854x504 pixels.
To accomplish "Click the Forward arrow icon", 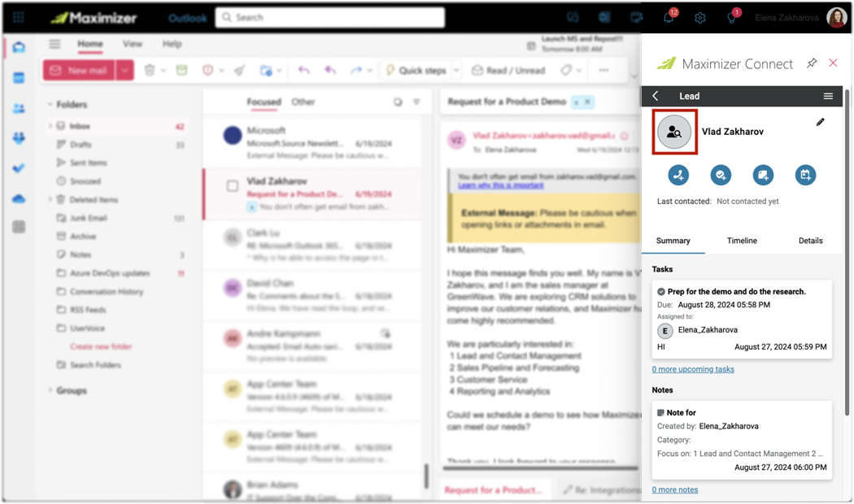I will click(356, 70).
